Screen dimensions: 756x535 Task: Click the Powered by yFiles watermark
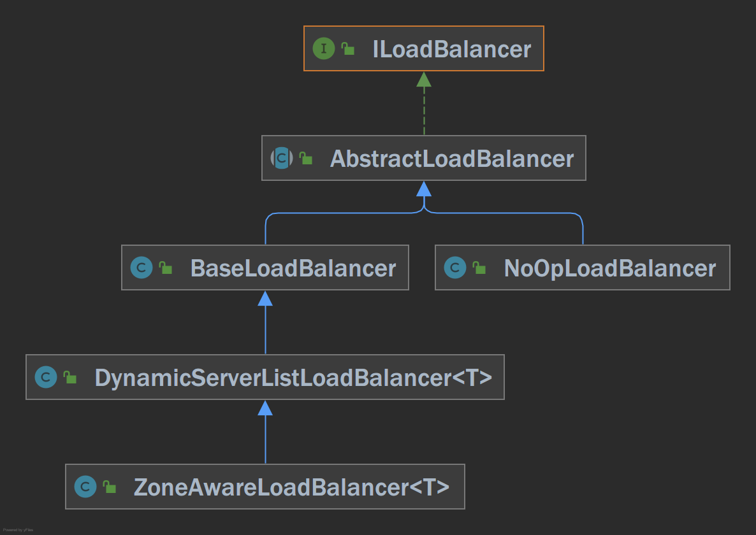(18, 530)
